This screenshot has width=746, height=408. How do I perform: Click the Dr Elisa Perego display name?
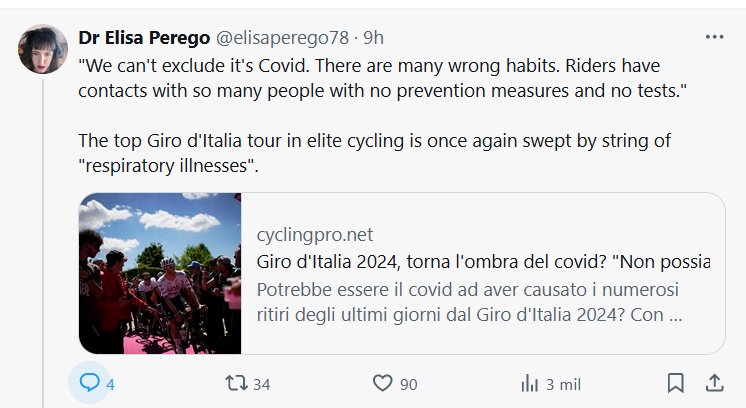point(143,37)
